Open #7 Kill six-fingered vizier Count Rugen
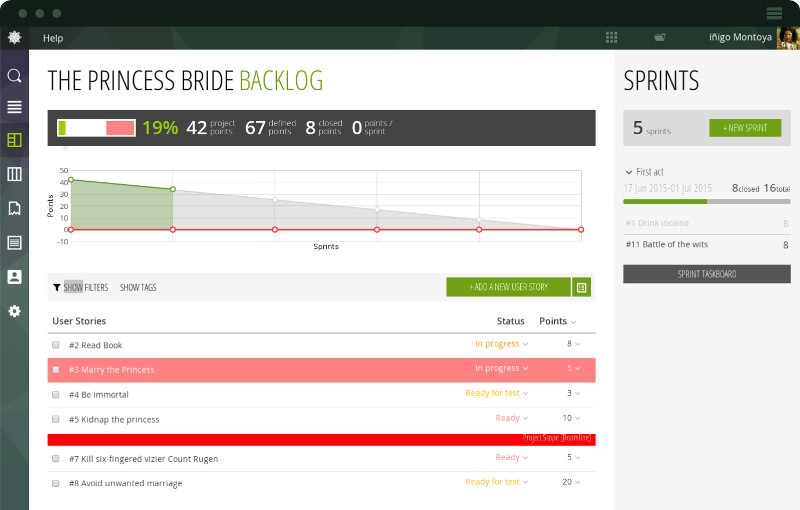This screenshot has height=510, width=800. click(x=143, y=459)
